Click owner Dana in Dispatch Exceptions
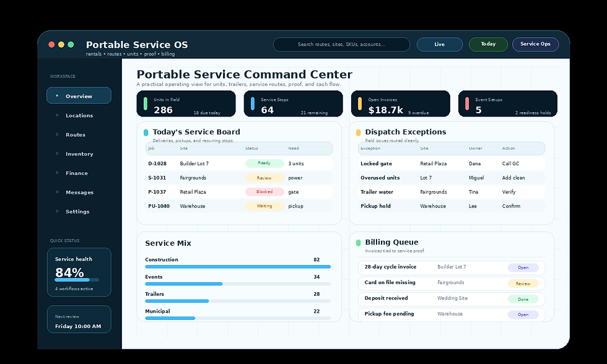607x364 pixels. click(474, 163)
